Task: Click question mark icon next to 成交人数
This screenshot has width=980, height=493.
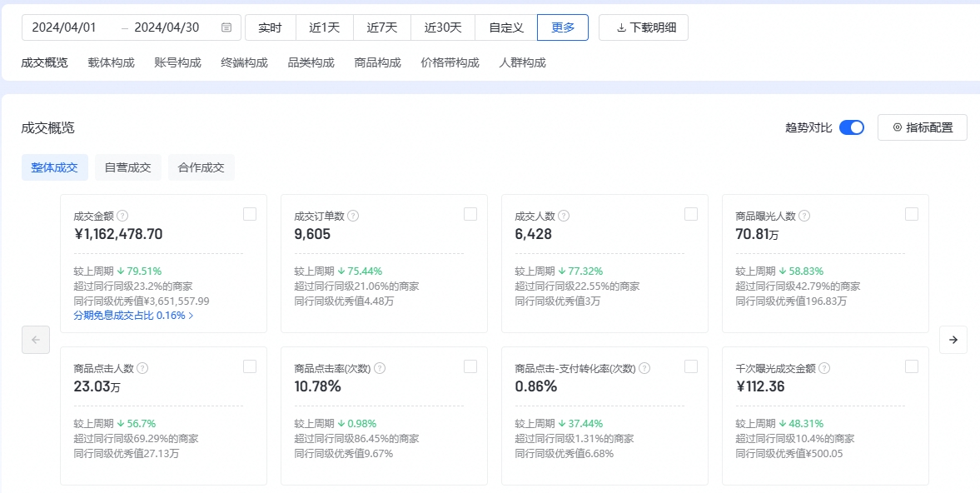Action: pyautogui.click(x=564, y=216)
